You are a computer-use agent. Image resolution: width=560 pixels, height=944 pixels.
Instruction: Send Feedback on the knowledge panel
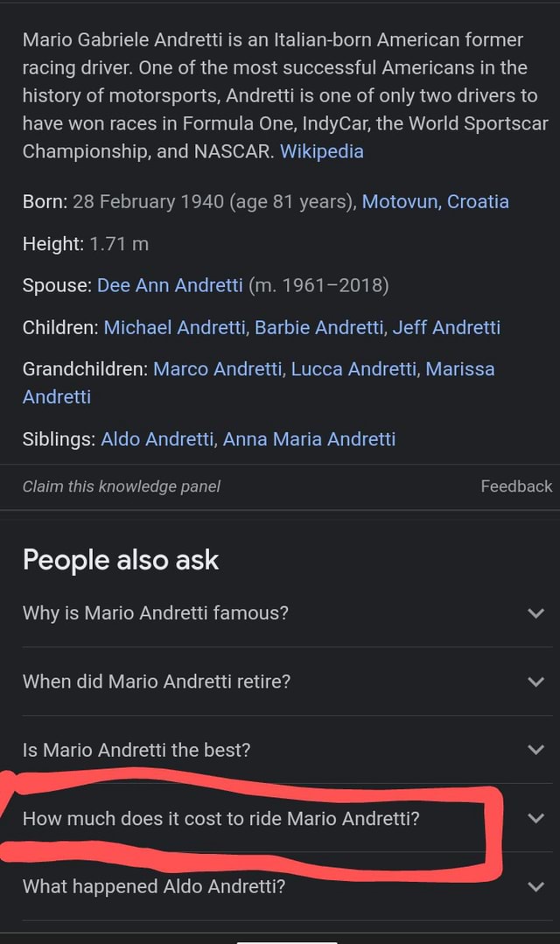click(x=516, y=486)
